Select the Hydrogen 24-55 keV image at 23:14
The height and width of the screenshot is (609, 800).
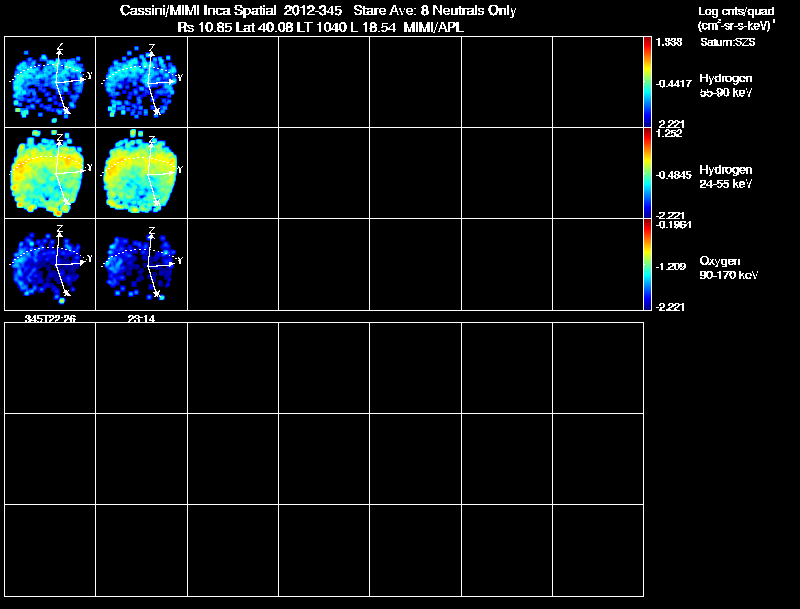141,173
